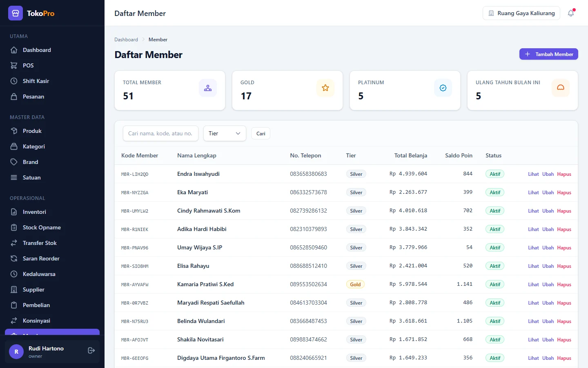Image resolution: width=588 pixels, height=368 pixels.
Task: Click the Pembelian clipboard icon
Action: tap(14, 305)
